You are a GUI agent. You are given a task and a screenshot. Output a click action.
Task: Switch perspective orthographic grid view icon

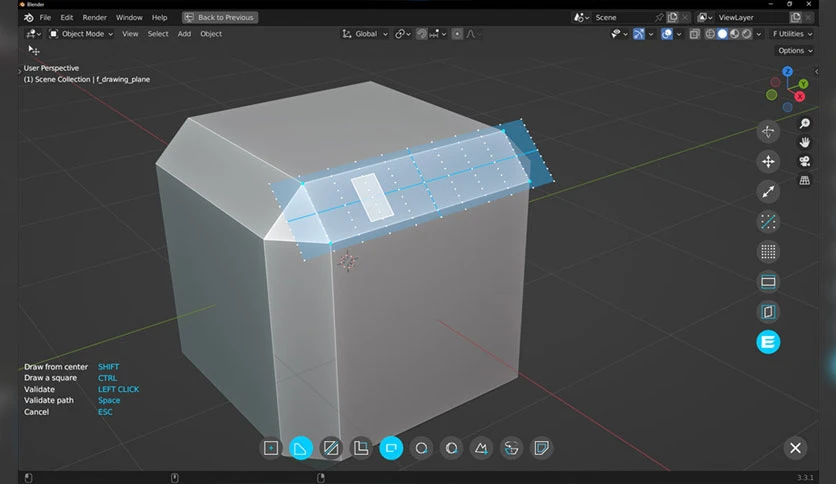[805, 180]
